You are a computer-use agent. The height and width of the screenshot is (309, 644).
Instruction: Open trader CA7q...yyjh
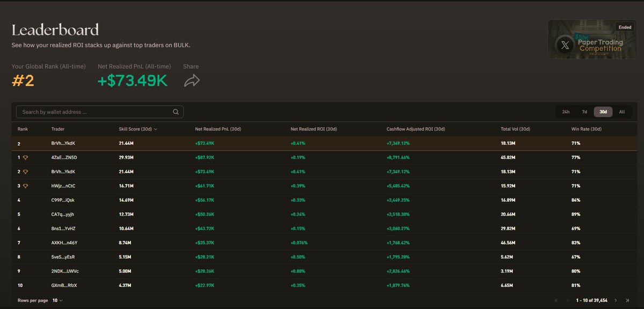pyautogui.click(x=63, y=214)
